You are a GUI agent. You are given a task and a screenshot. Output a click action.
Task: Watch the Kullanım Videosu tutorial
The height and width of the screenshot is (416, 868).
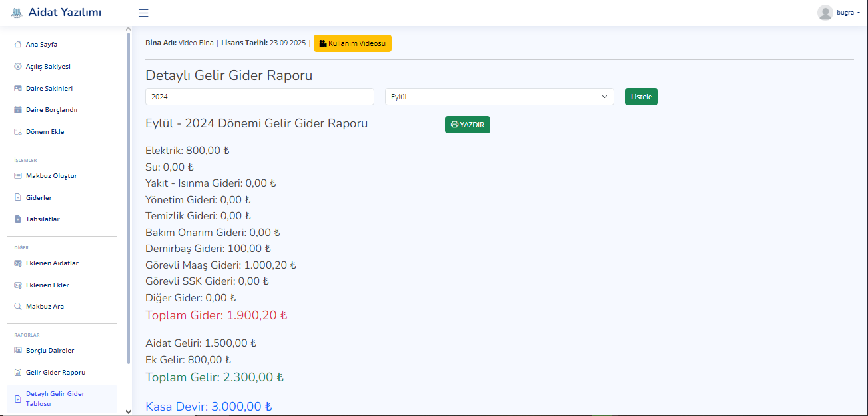click(352, 43)
